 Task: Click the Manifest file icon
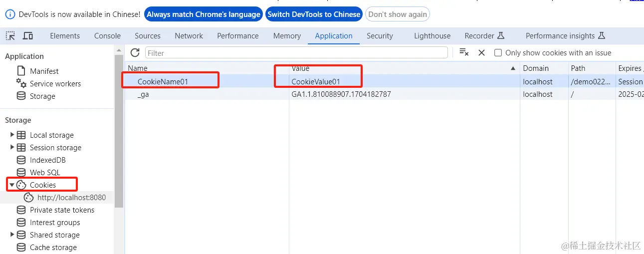pos(21,71)
